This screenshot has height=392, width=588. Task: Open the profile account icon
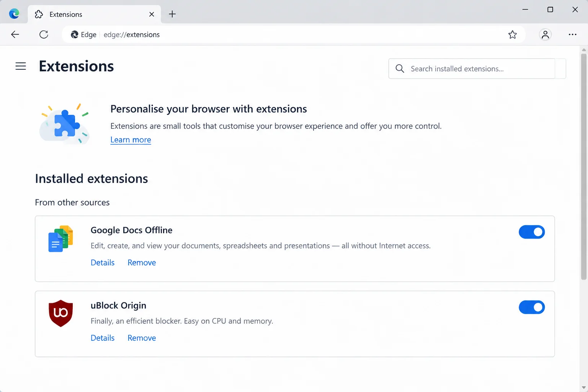pyautogui.click(x=545, y=34)
